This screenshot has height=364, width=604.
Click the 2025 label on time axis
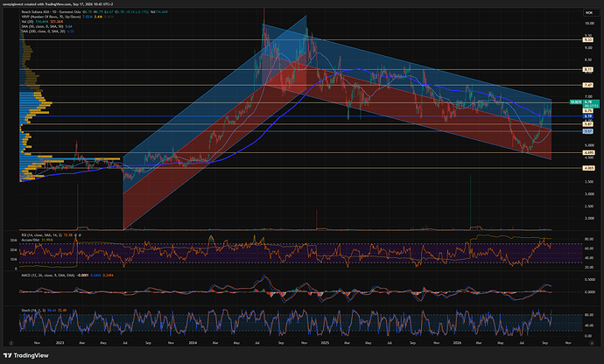pos(325,343)
